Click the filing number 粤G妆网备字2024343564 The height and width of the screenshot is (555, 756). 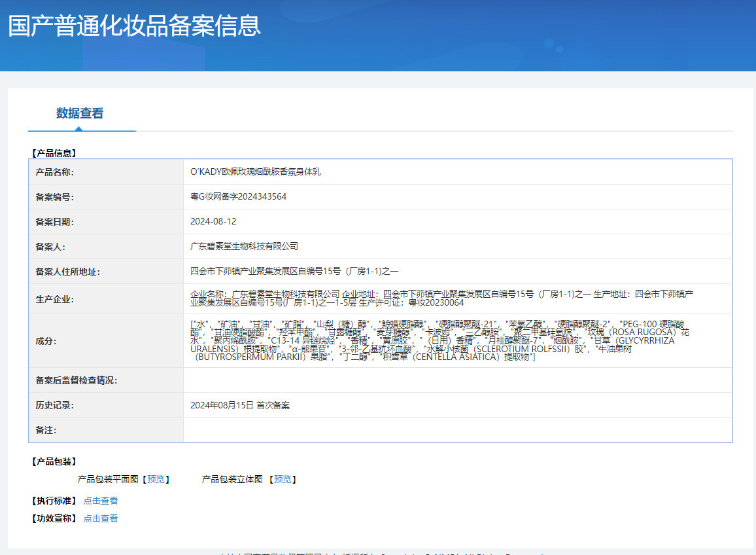point(238,196)
